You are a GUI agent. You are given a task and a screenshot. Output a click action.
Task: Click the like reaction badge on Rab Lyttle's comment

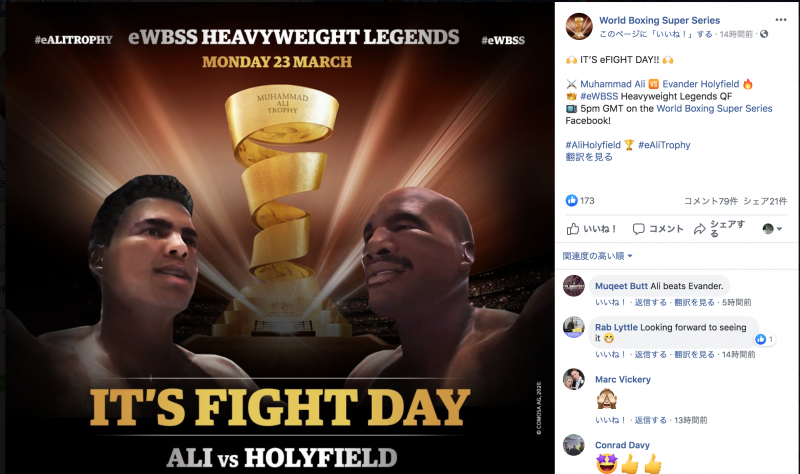pyautogui.click(x=764, y=339)
